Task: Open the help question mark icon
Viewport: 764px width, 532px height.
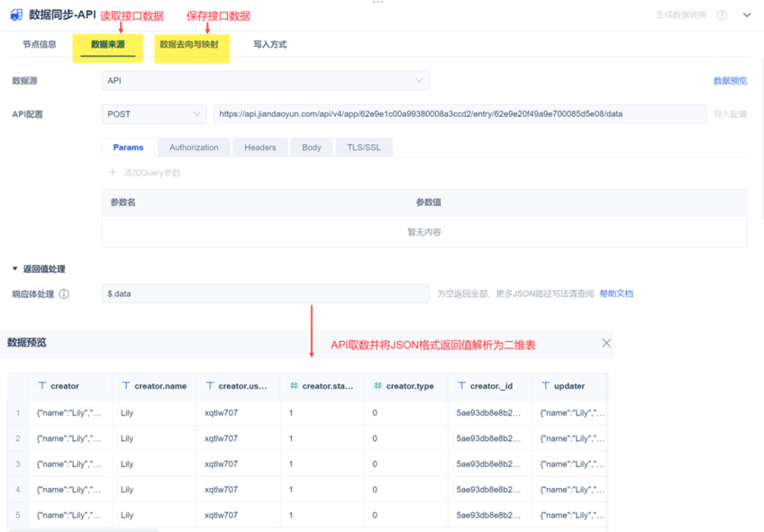Action: coord(721,15)
